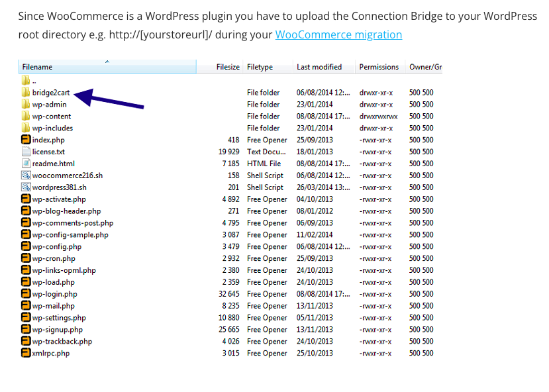Click the drwxrwxrwx permissions of wp-content
This screenshot has width=549, height=392.
coord(379,117)
